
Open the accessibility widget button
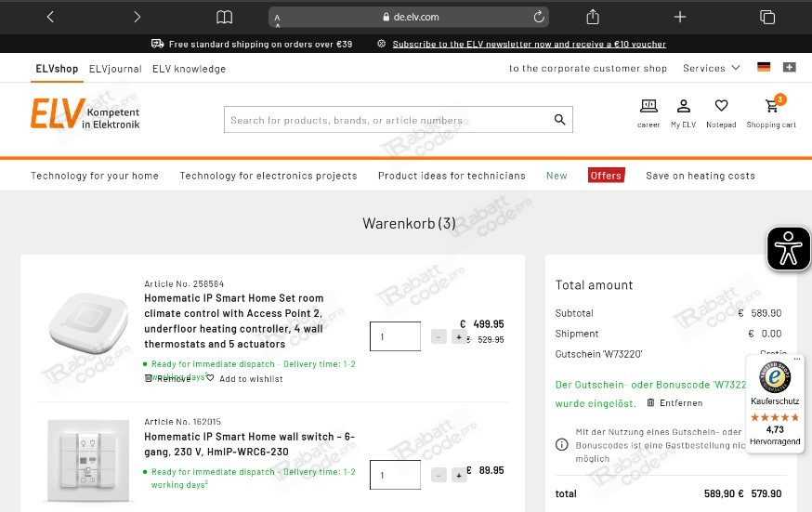788,248
